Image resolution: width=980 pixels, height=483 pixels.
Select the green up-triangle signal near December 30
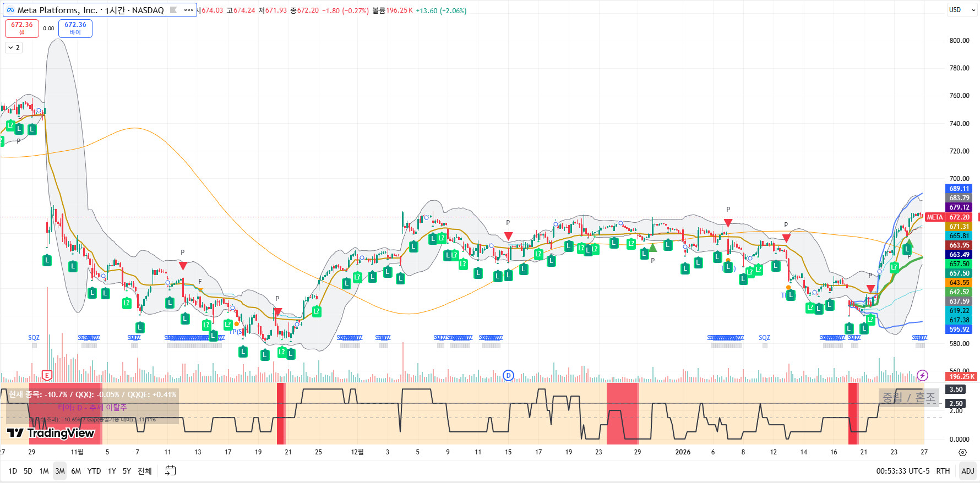652,248
